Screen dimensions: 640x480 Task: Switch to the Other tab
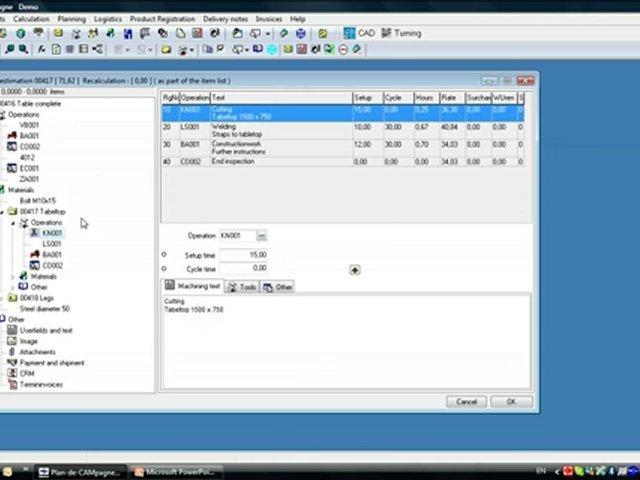point(278,287)
